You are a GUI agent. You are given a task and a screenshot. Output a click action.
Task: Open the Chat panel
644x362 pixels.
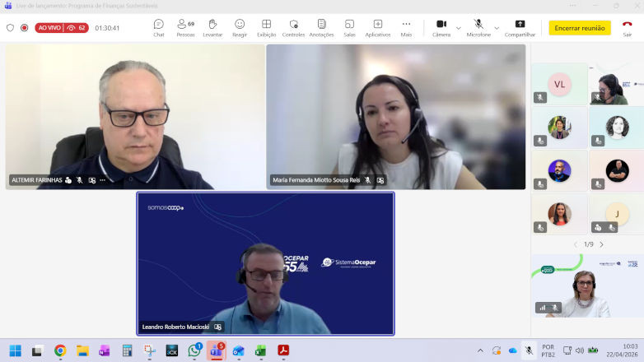point(159,27)
